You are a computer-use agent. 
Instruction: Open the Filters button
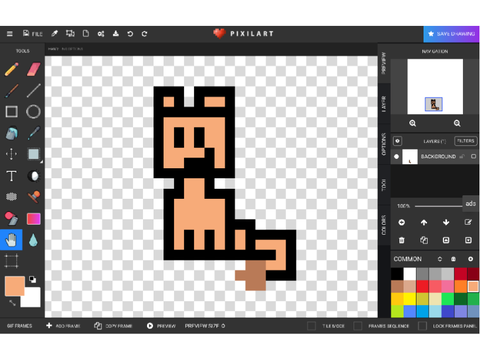coord(466,141)
